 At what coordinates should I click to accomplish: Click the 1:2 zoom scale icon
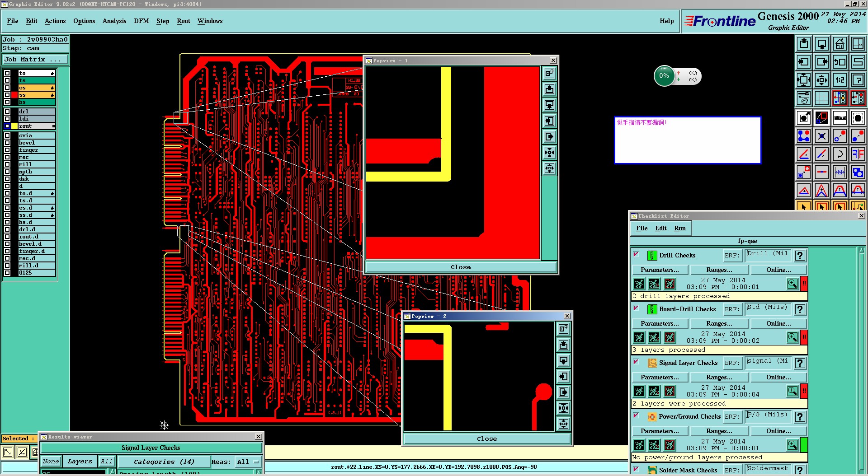coord(840,80)
